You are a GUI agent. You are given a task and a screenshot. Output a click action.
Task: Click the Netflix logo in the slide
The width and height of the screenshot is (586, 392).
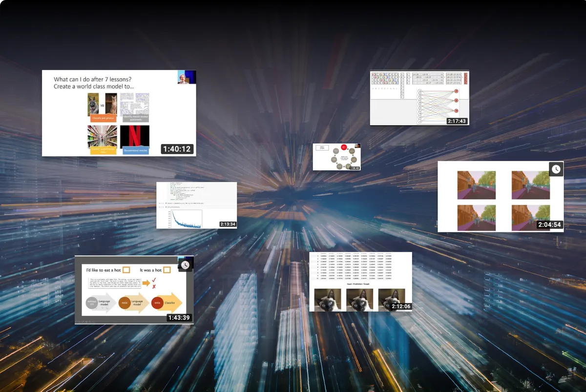click(135, 136)
